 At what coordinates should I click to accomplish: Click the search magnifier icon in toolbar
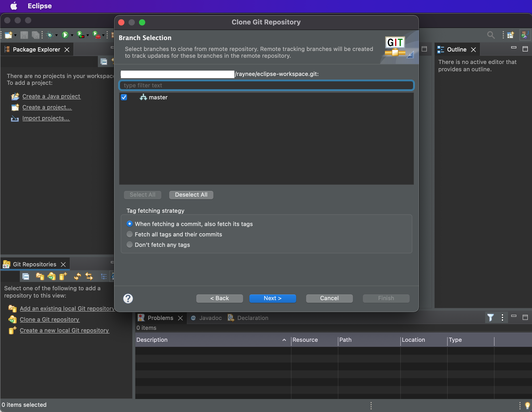click(491, 35)
